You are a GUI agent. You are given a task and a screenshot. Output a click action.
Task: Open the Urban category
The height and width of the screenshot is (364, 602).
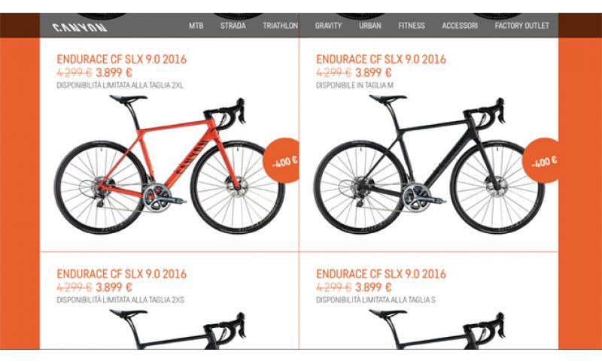(x=370, y=26)
